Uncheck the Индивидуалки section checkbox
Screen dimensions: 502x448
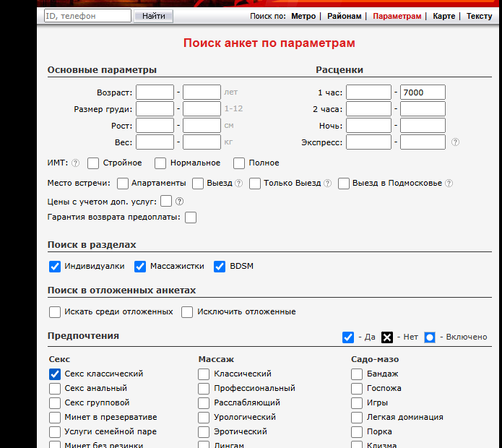tap(55, 267)
